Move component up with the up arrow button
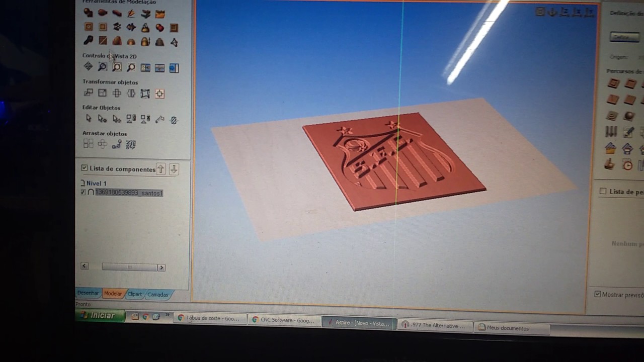Viewport: 644px width, 362px height. coord(160,169)
